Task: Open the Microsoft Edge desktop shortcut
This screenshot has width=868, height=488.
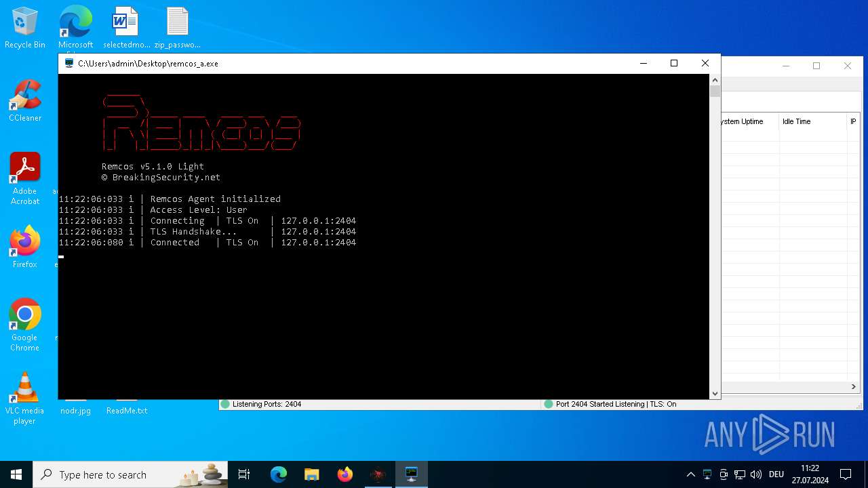Action: point(75,28)
